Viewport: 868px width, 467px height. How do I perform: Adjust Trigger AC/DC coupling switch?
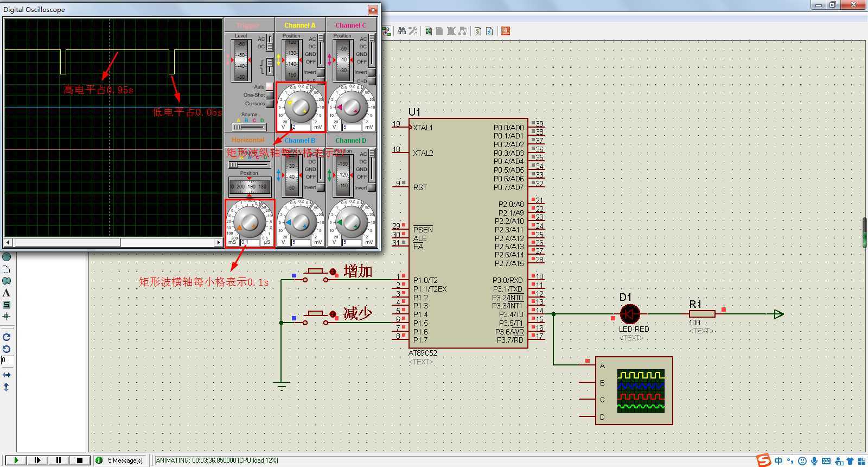click(270, 42)
